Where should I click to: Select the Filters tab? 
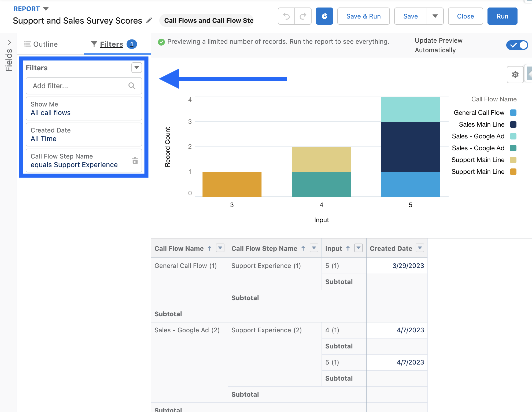111,44
